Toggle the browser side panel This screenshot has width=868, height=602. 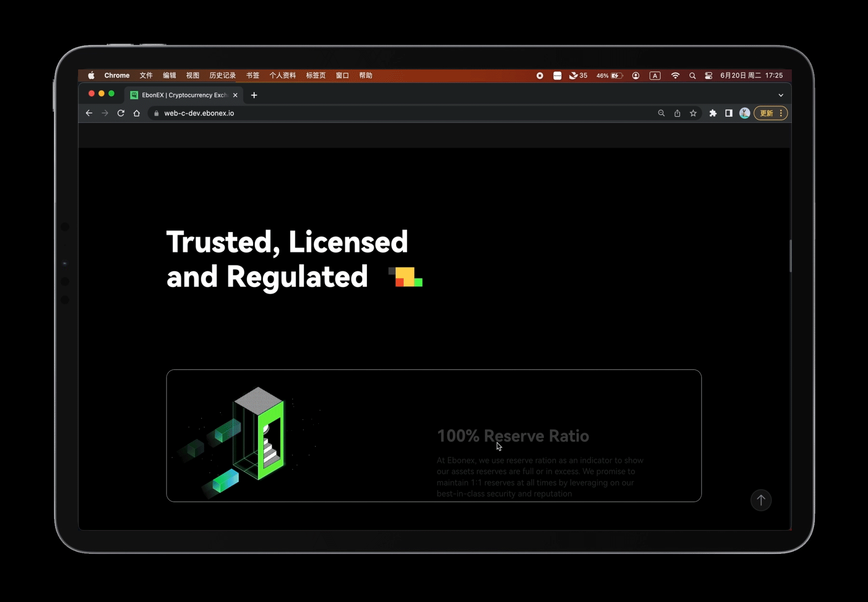coord(729,113)
